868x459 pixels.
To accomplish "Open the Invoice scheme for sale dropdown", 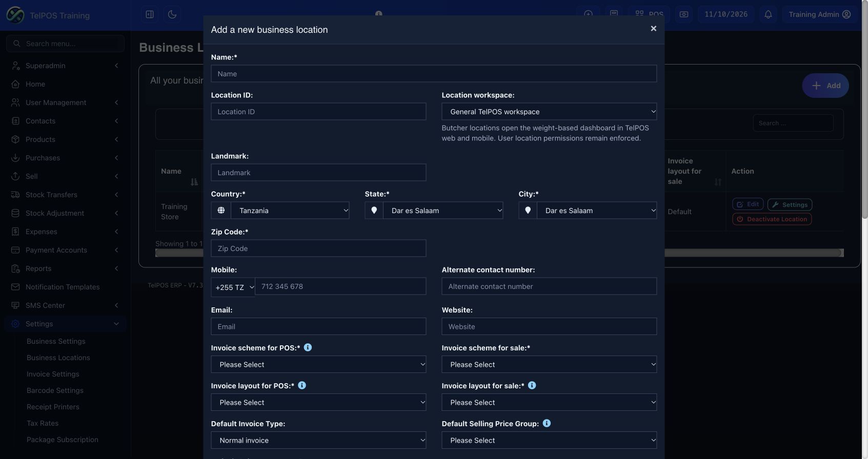I will (549, 364).
